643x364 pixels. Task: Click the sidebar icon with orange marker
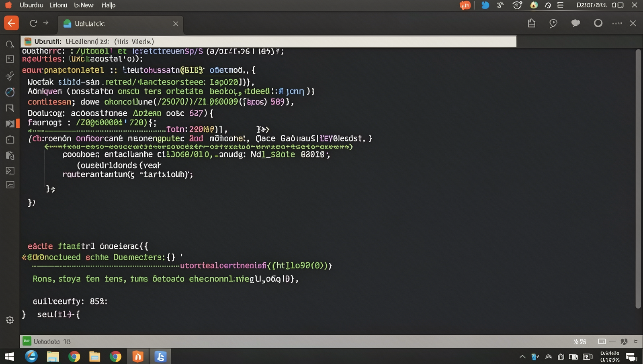tap(11, 123)
